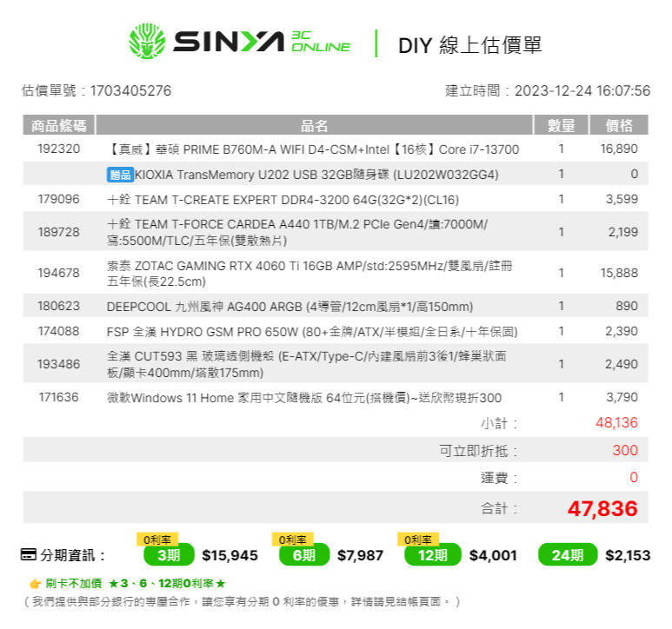Image resolution: width=672 pixels, height=629 pixels.
Task: Click the TEAM T-CREATE EXPERT DDR4 item name
Action: pyautogui.click(x=283, y=200)
